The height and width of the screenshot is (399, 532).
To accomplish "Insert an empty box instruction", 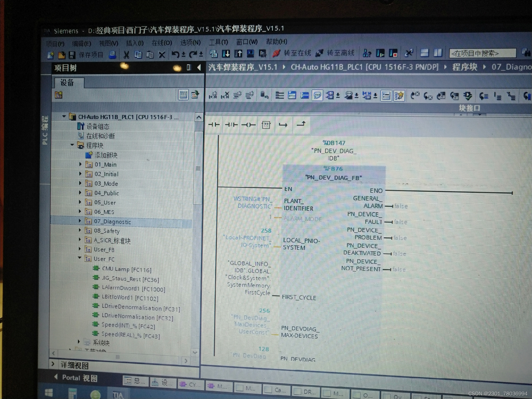I will tap(266, 125).
